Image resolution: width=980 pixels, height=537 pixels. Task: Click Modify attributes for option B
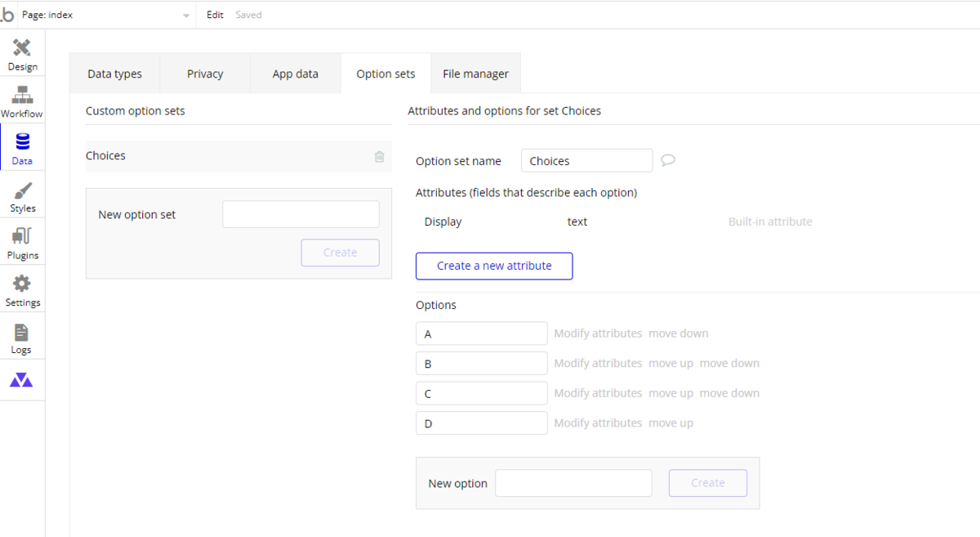[598, 363]
